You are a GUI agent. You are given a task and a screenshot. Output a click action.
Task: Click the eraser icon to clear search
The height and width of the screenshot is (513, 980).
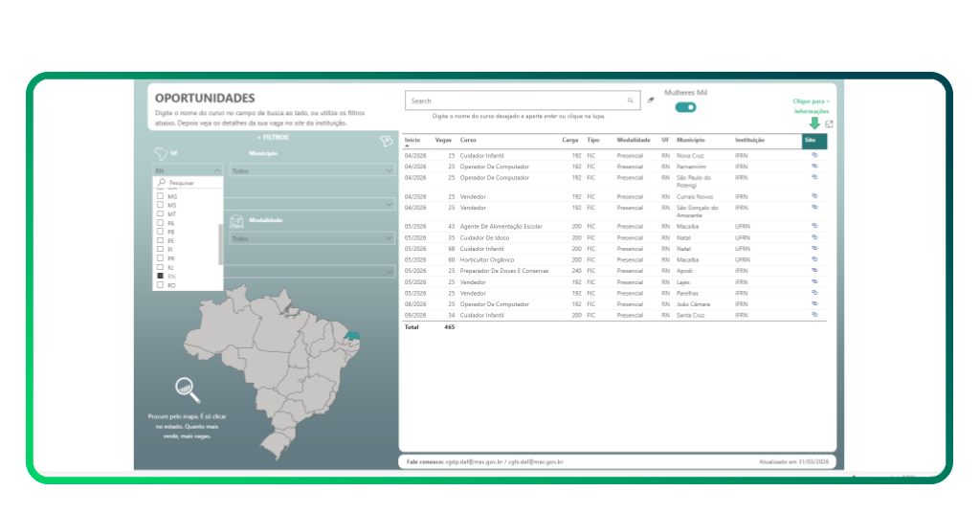tap(651, 100)
